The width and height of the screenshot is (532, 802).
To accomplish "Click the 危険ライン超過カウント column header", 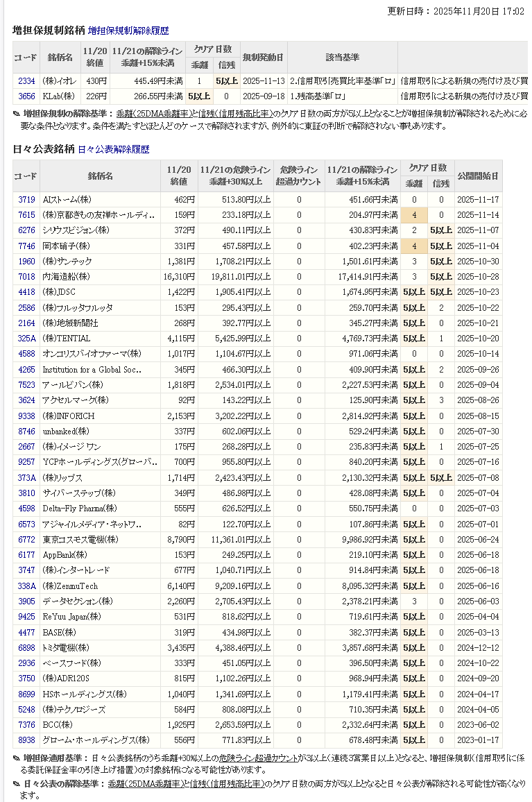I will [x=299, y=176].
